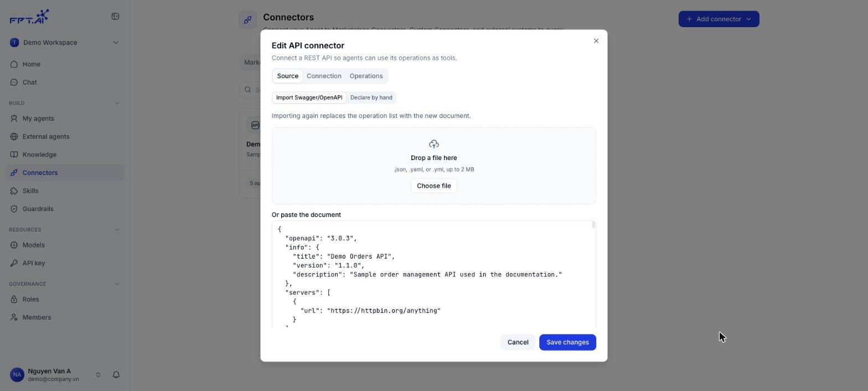Screen dimensions: 868x391
Task: Click the search magnifier icon behind dialog
Action: pos(248,90)
